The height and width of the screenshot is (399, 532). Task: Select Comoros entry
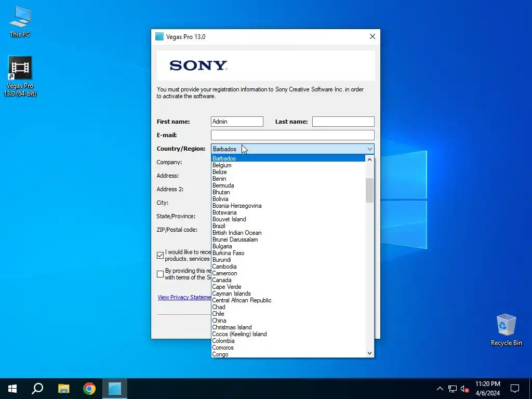pos(288,348)
